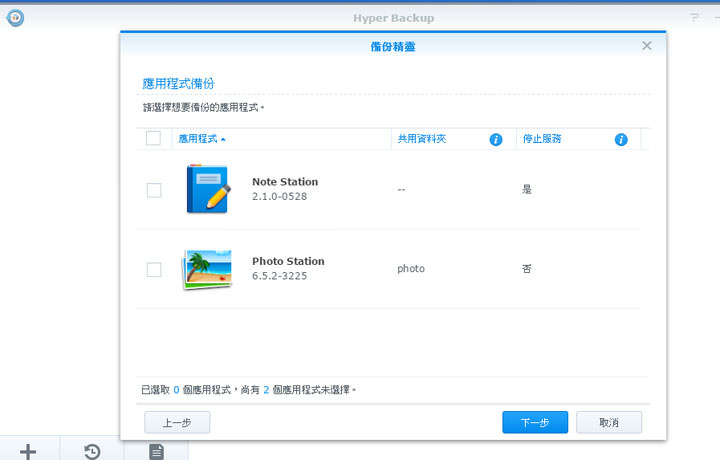Click the Note Station notebook icon

click(208, 189)
